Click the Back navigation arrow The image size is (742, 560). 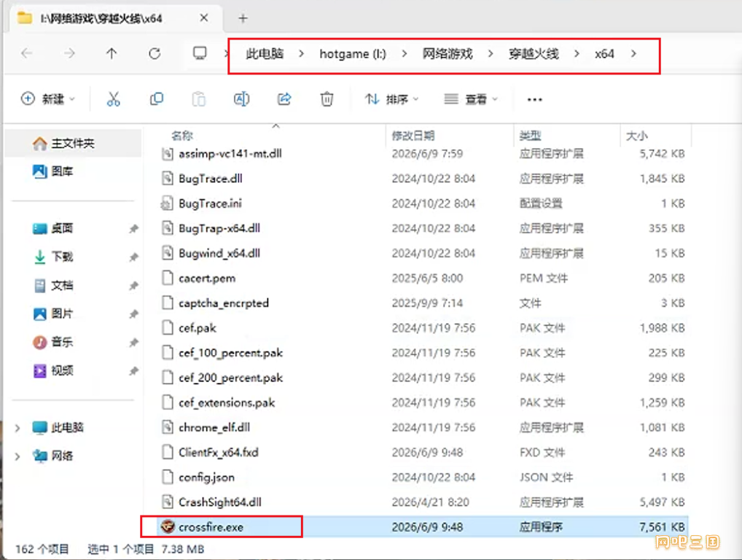[x=27, y=53]
